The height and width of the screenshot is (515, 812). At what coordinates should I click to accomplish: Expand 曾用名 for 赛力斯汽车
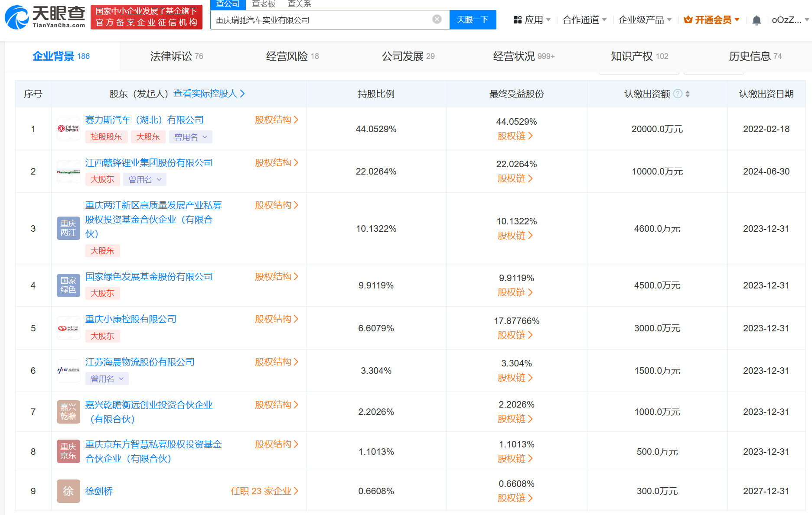[x=191, y=137]
